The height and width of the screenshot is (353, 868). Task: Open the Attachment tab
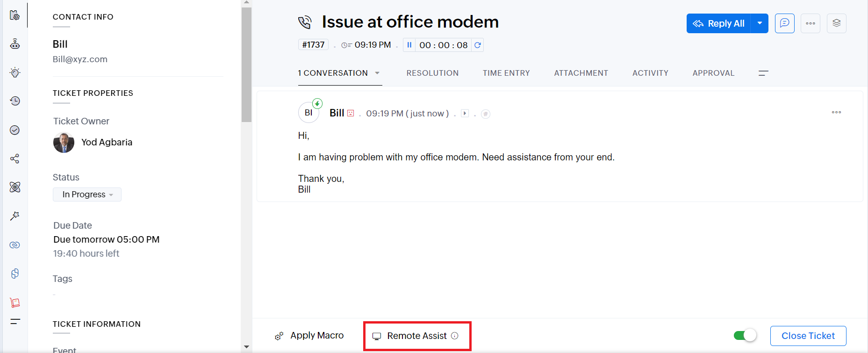(x=581, y=73)
